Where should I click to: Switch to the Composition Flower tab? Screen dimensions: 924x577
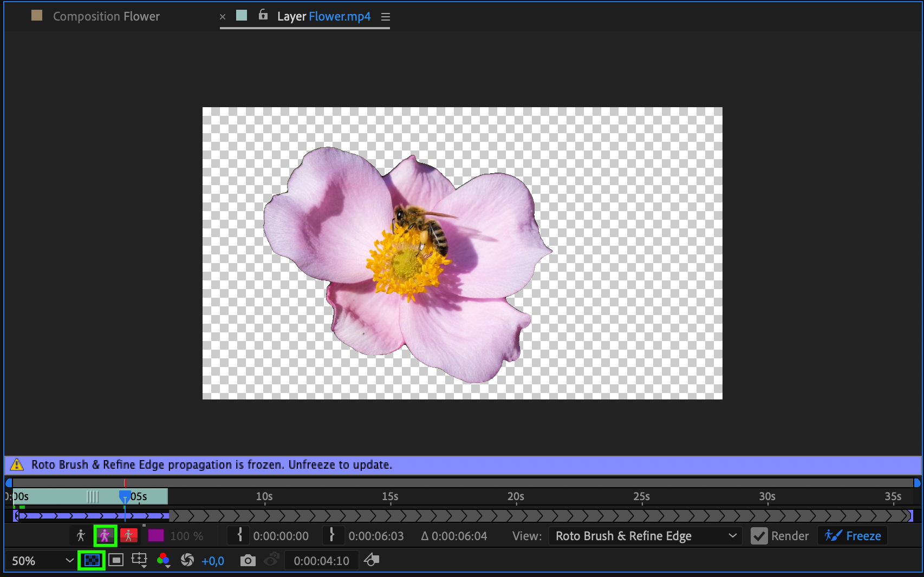[106, 16]
